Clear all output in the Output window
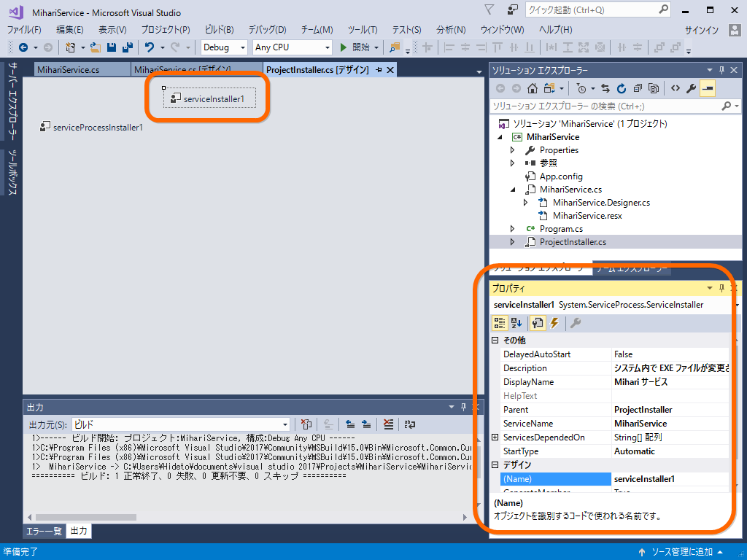Viewport: 747px width, 560px height. 388,424
